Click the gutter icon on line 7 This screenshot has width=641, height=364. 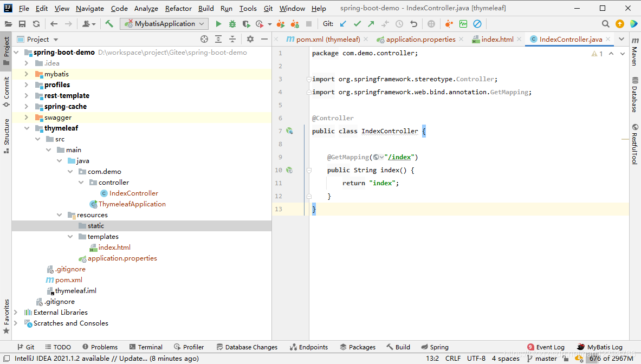click(289, 131)
